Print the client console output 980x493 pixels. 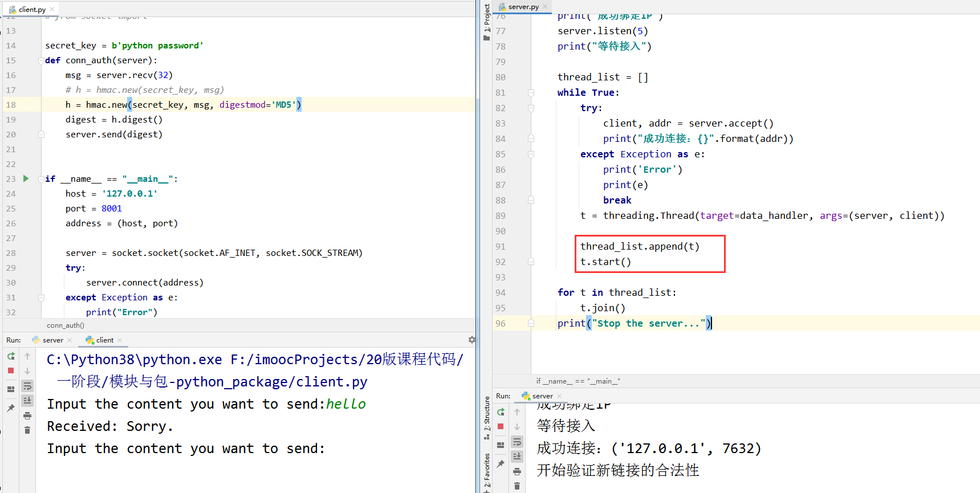[27, 415]
